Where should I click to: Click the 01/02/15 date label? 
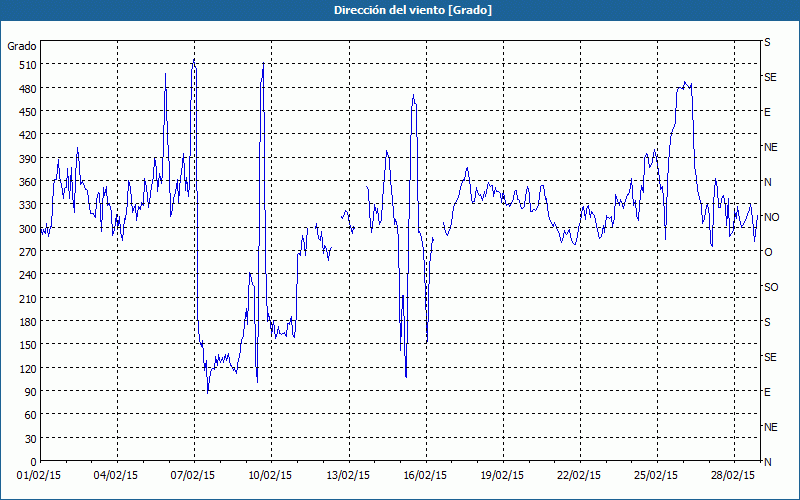[x=39, y=476]
